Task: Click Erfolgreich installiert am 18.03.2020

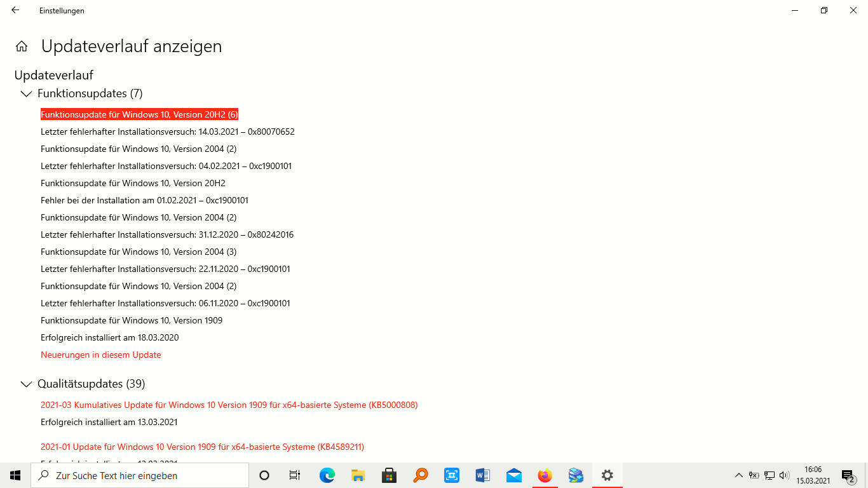Action: [x=110, y=337]
